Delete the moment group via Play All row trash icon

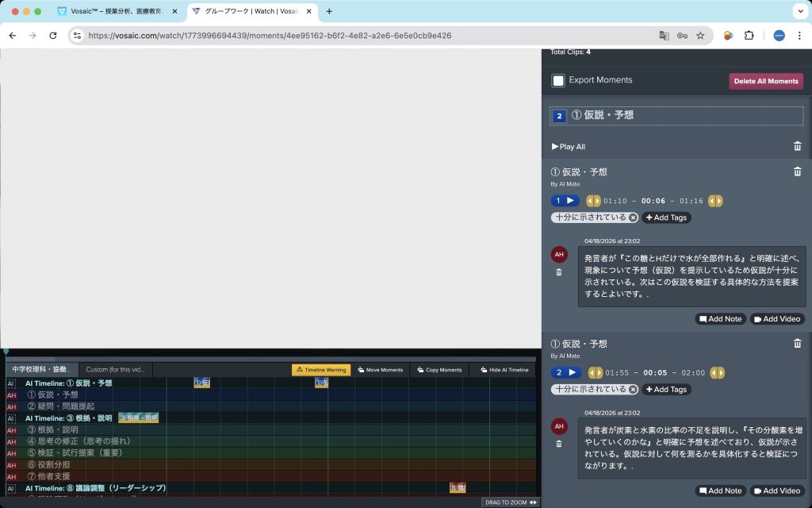point(797,147)
